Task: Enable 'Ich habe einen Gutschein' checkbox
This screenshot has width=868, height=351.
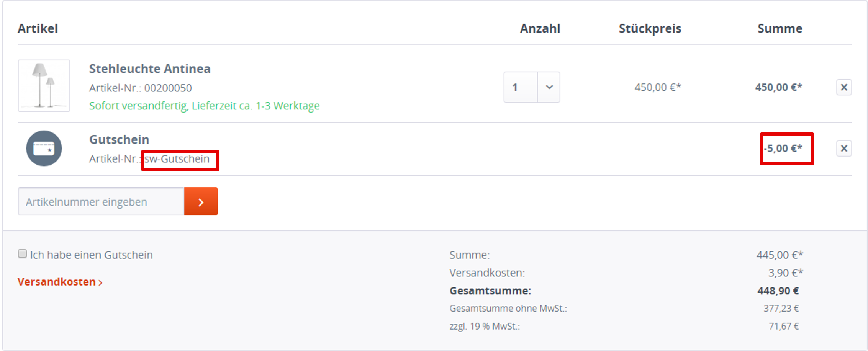Action: (x=22, y=254)
